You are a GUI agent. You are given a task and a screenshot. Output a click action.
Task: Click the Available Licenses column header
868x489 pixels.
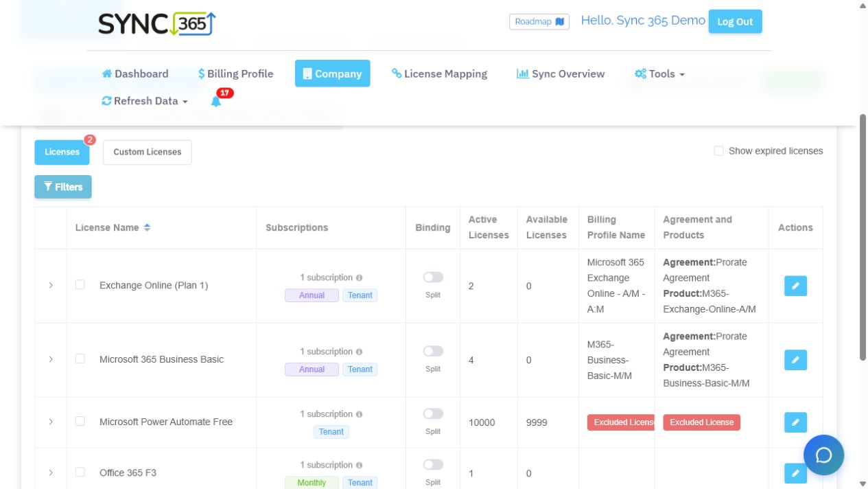pyautogui.click(x=547, y=227)
